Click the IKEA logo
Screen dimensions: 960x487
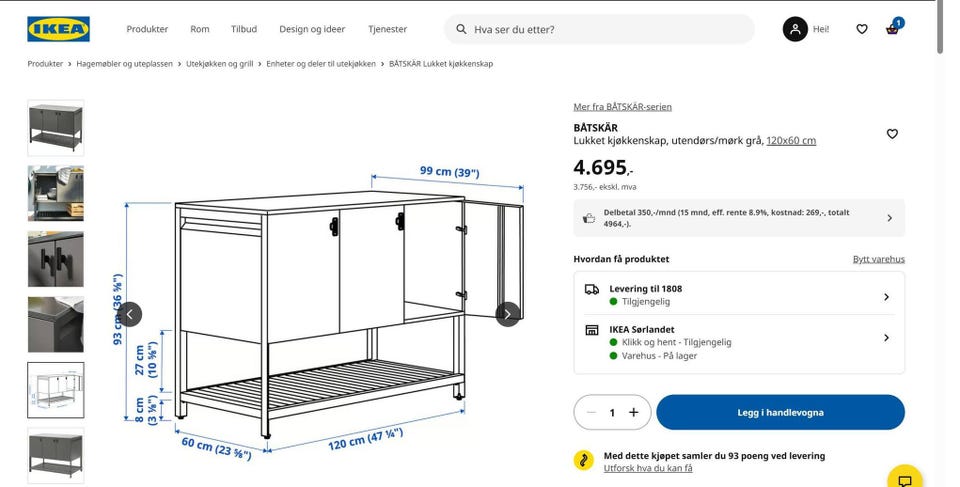coord(58,29)
